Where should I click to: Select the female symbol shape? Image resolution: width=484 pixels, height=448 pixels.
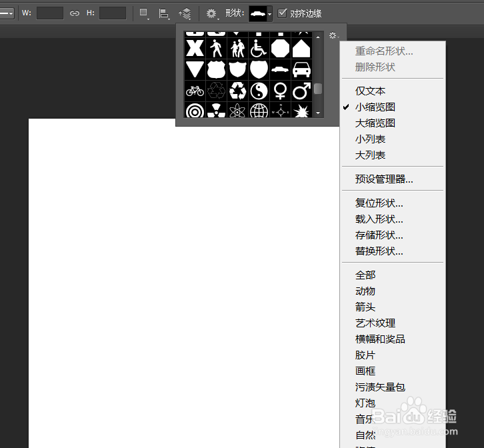coord(280,91)
